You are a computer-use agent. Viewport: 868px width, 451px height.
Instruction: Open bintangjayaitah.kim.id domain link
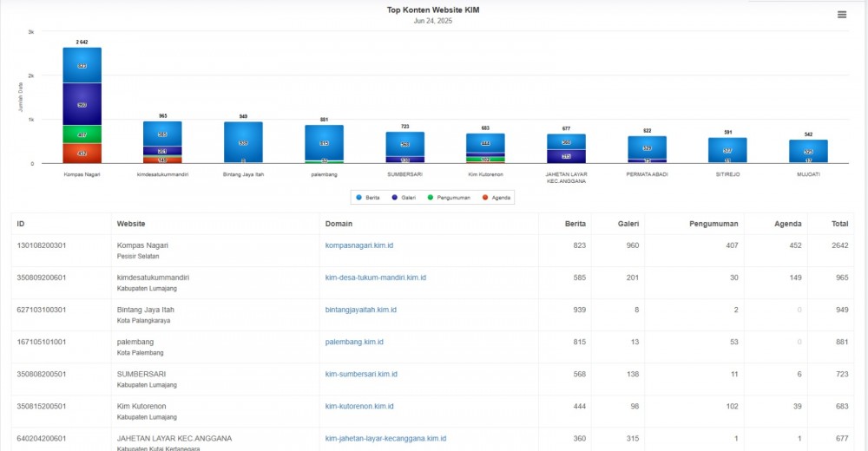click(x=360, y=310)
